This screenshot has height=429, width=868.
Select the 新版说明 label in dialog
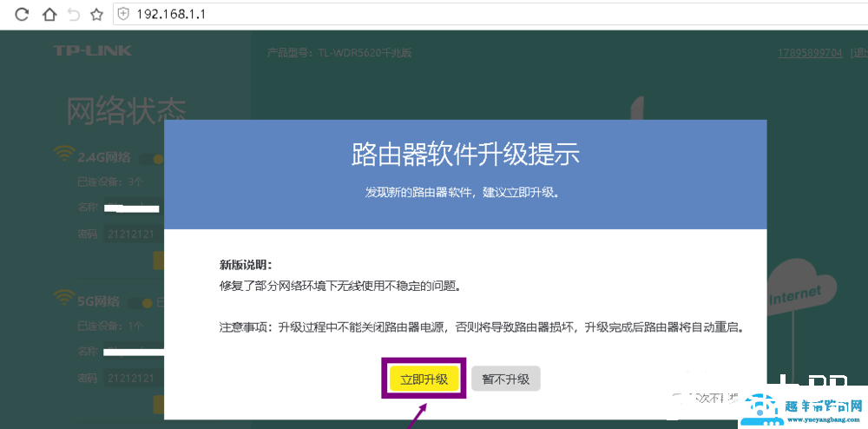(246, 265)
